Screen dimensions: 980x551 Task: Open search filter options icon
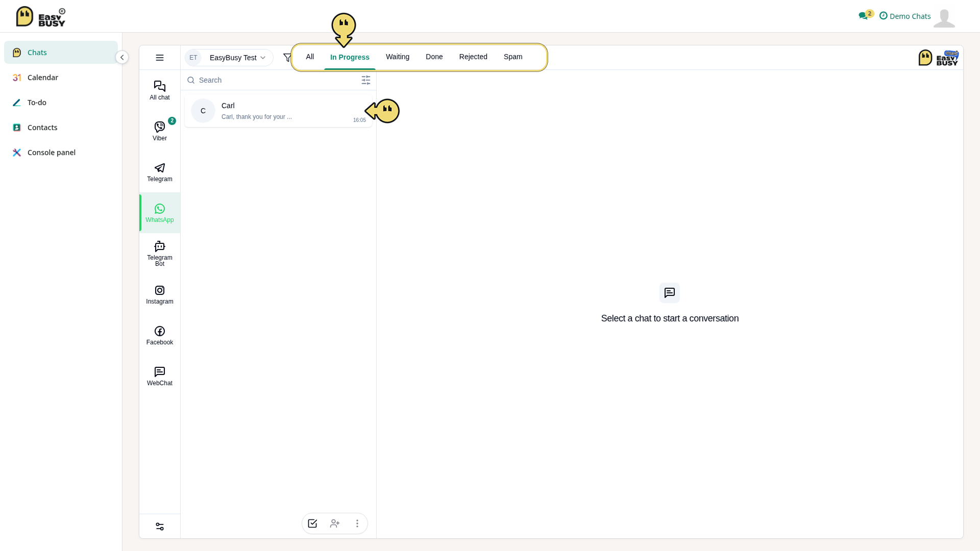(x=366, y=80)
